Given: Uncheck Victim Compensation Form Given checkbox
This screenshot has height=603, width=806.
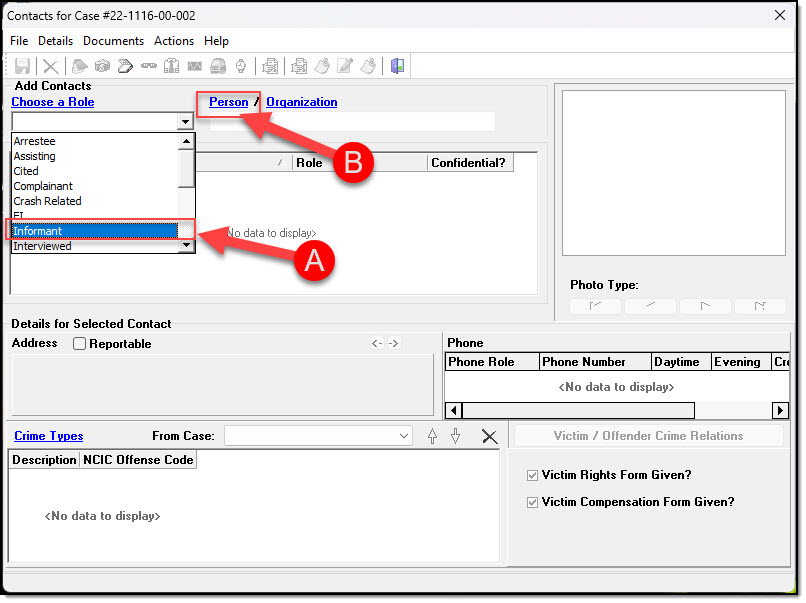Looking at the screenshot, I should click(x=532, y=502).
